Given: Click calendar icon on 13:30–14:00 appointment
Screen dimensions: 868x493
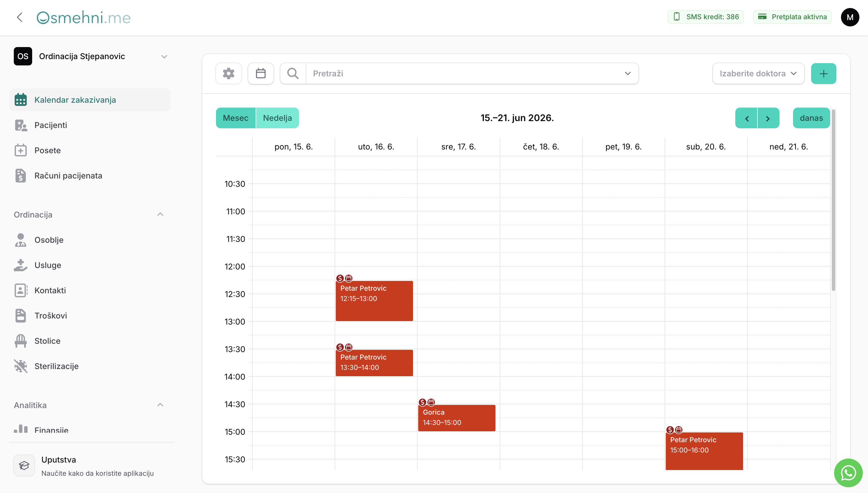Looking at the screenshot, I should 349,347.
